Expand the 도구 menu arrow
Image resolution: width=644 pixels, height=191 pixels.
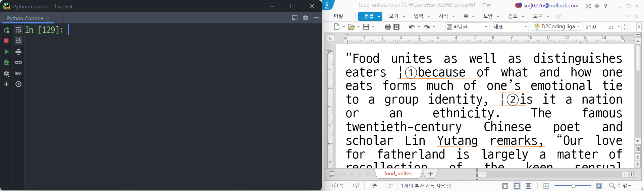(x=548, y=16)
